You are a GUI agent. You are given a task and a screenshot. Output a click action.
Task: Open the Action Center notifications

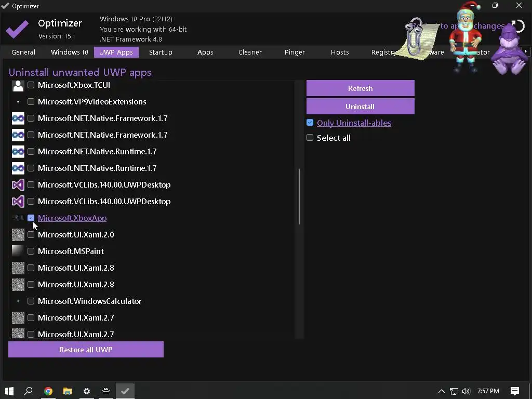point(515,391)
